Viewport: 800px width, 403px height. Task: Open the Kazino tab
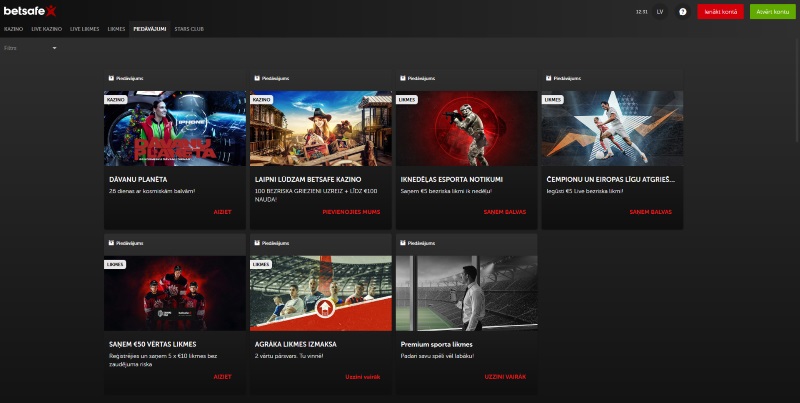14,29
